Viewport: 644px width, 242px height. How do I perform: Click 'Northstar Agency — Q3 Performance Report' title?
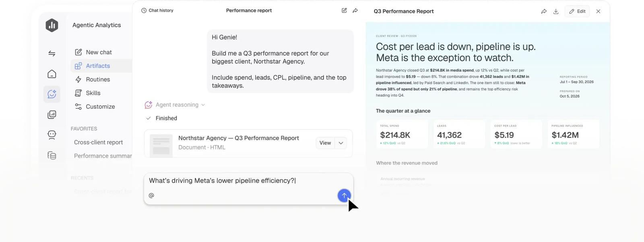tap(239, 138)
